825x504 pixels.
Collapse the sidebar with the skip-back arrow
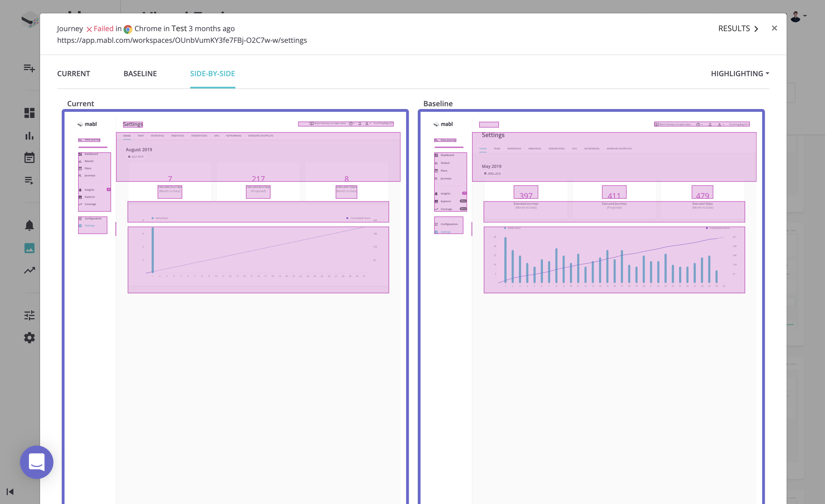[10, 491]
